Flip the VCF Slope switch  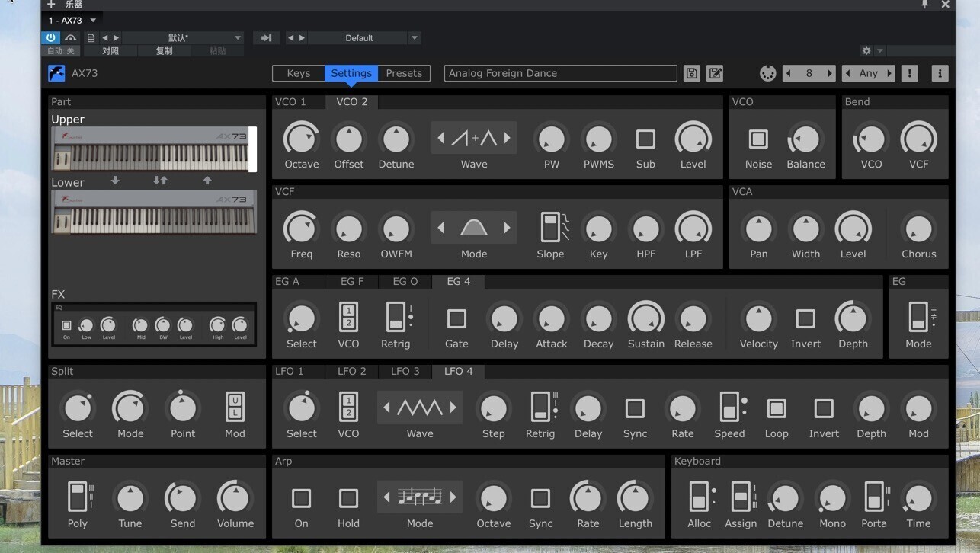point(549,228)
